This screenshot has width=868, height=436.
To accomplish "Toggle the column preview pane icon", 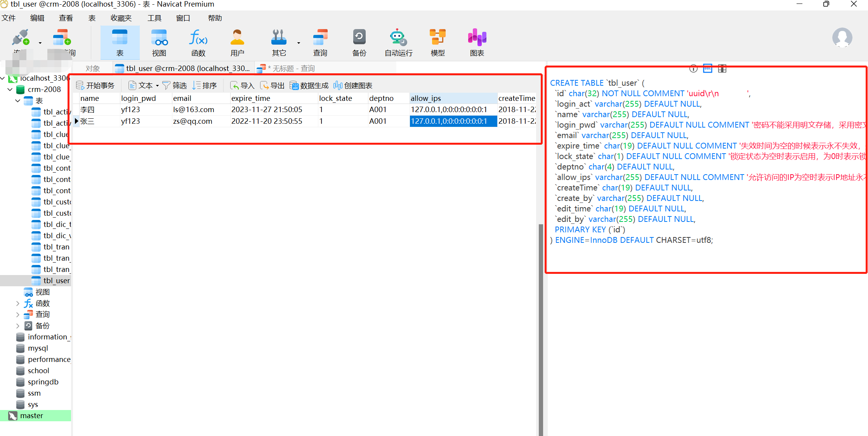I will 722,69.
